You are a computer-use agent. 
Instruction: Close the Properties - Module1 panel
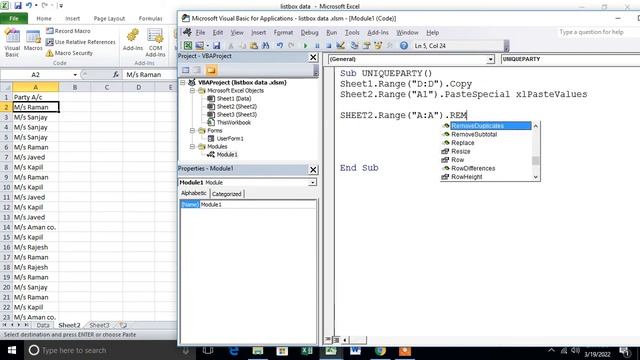313,169
